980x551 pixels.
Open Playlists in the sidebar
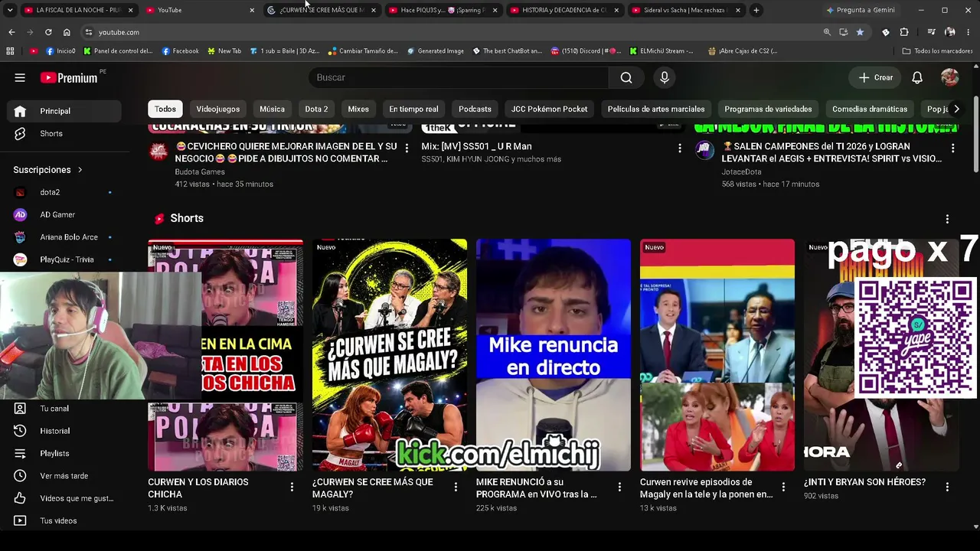coord(64,453)
